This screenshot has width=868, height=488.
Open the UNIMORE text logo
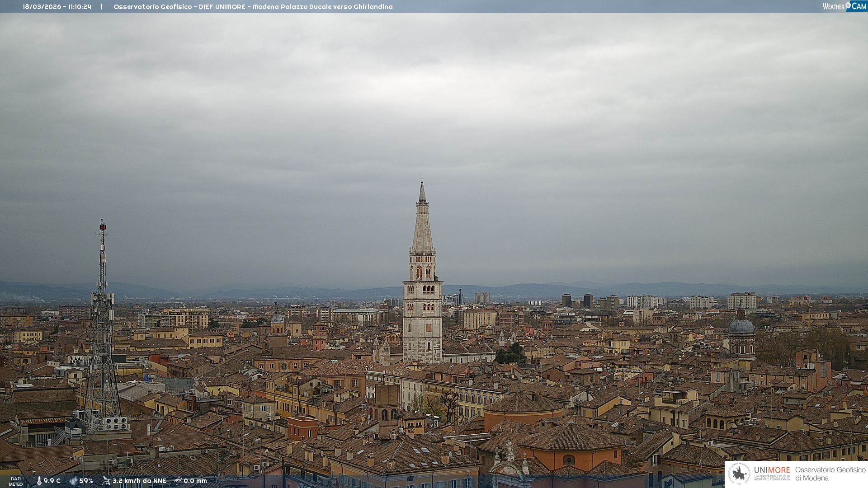(x=772, y=470)
